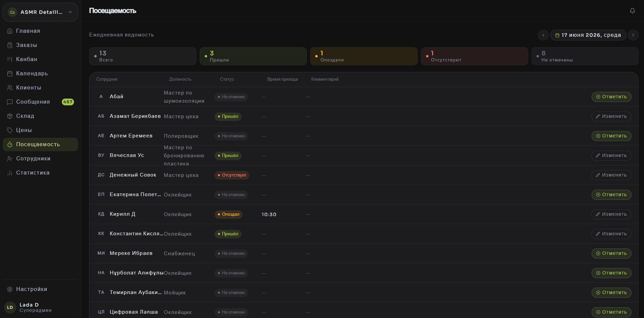644x318 pixels.
Task: Select the Опоздали summary card
Action: click(364, 56)
